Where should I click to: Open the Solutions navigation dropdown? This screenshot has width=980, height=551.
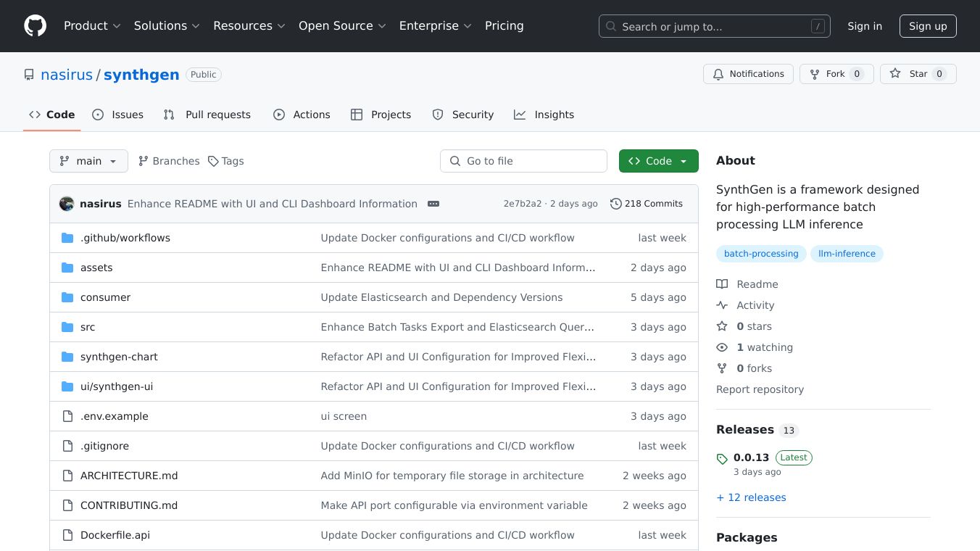[167, 26]
